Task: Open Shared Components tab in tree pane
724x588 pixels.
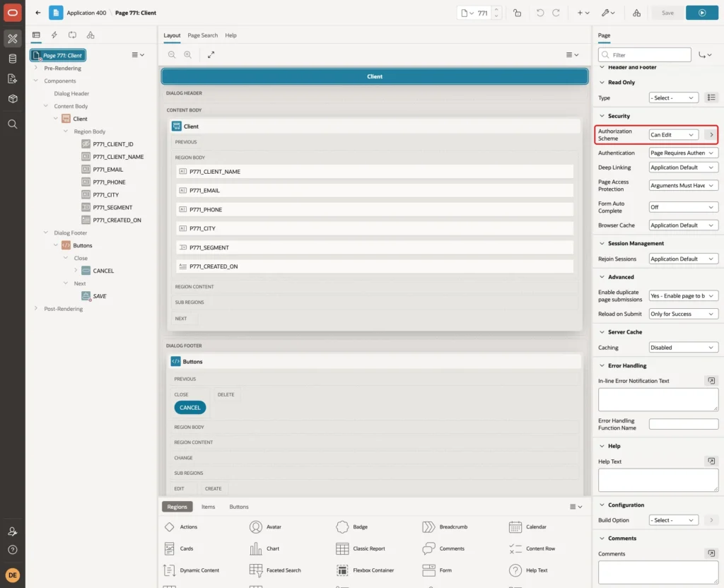Action: [x=90, y=35]
